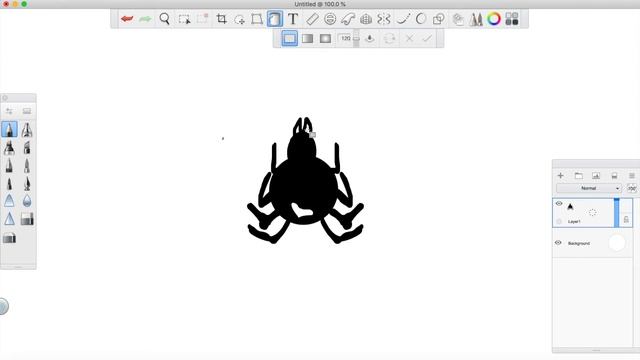Select the Ruler tool
This screenshot has width=640, height=360.
[312, 19]
